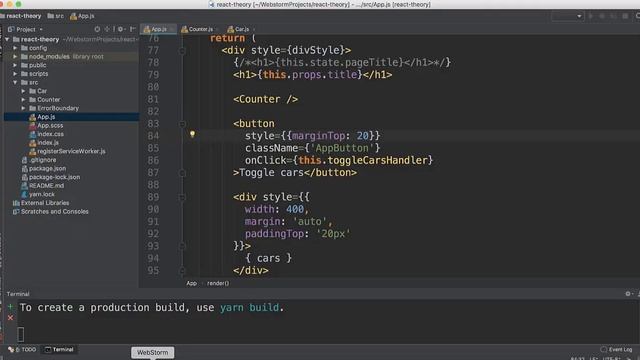Click the terminal cursor input area
The width and height of the screenshot is (640, 360).
click(x=21, y=335)
